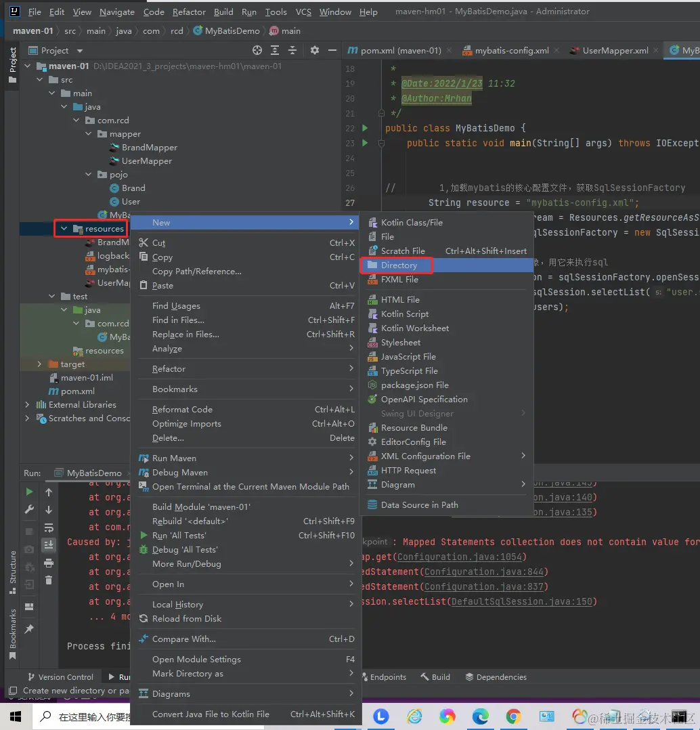Viewport: 700px width, 730px height.
Task: Toggle soft-wrap icon in Run panel
Action: (49, 528)
